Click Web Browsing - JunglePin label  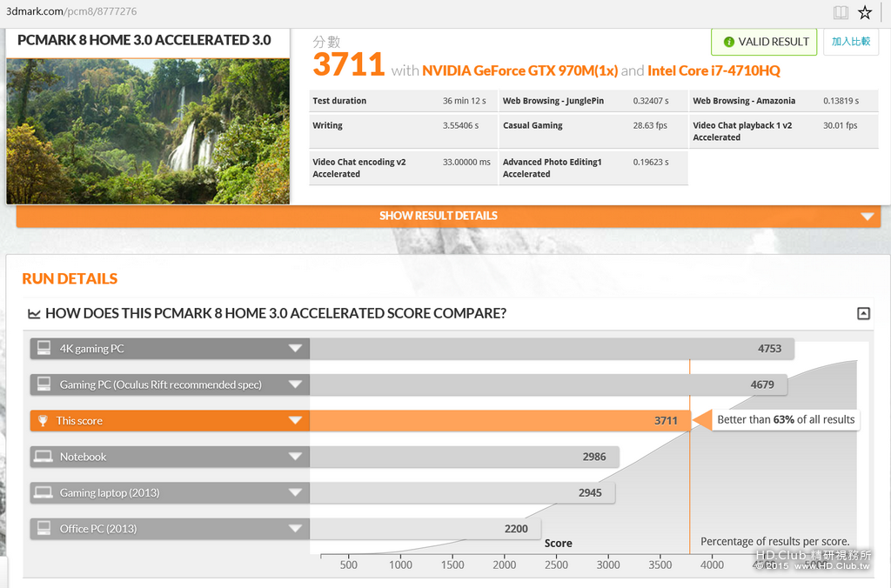pos(553,101)
